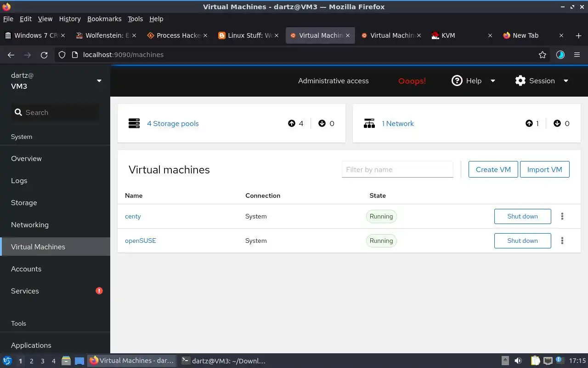Open the Session dropdown menu
The height and width of the screenshot is (368, 588).
click(542, 81)
